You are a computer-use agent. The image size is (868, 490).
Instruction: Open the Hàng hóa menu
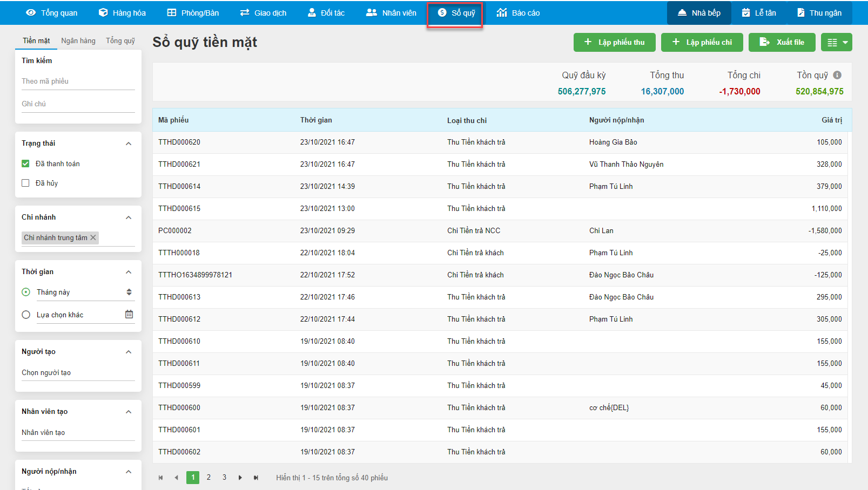(x=122, y=12)
